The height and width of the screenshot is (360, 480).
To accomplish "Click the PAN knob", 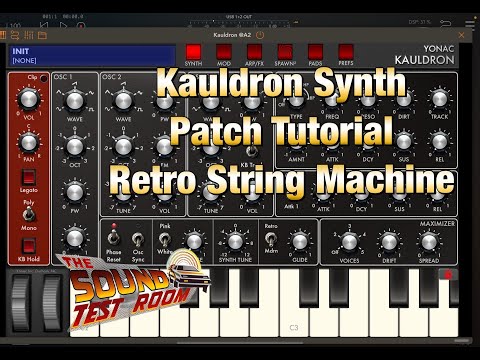I will tap(29, 142).
